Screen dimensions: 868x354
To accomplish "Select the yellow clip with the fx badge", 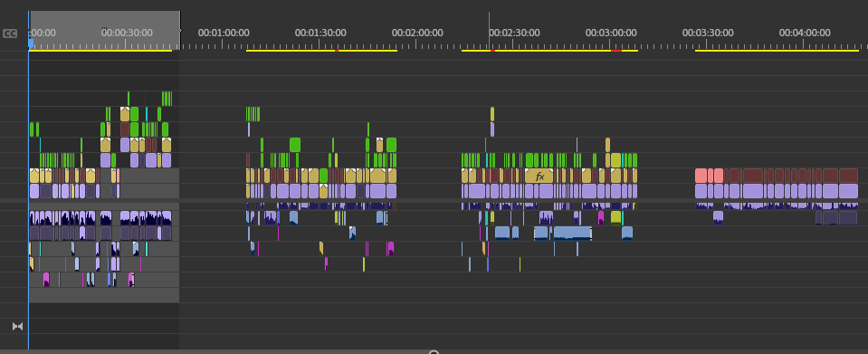I will pos(539,177).
